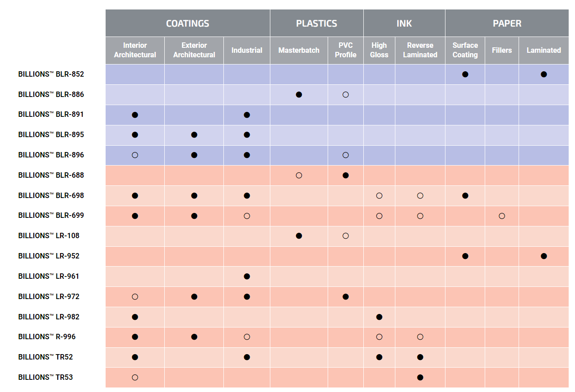
Task: Click the LR-952 Laminated filled dot
Action: click(544, 256)
